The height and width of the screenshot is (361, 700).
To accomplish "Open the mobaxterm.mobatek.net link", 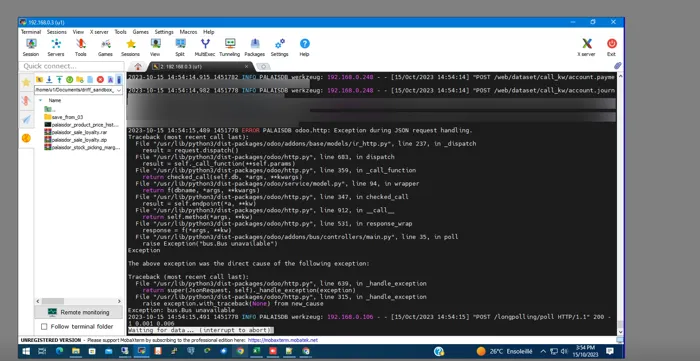I will click(x=283, y=340).
